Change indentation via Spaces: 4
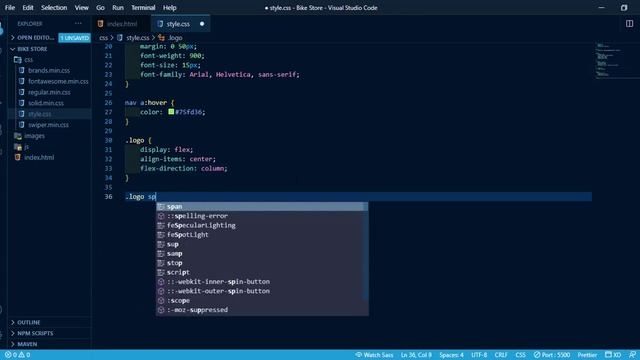The image size is (640, 360). point(451,355)
